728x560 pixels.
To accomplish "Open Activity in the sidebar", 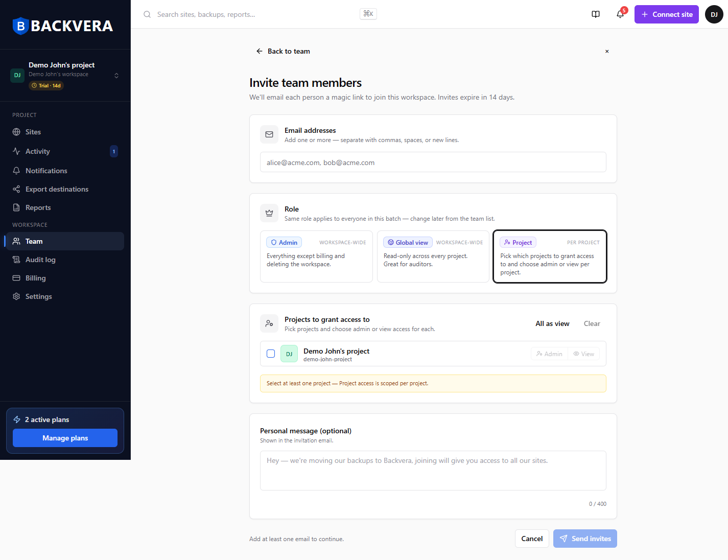I will (x=65, y=151).
